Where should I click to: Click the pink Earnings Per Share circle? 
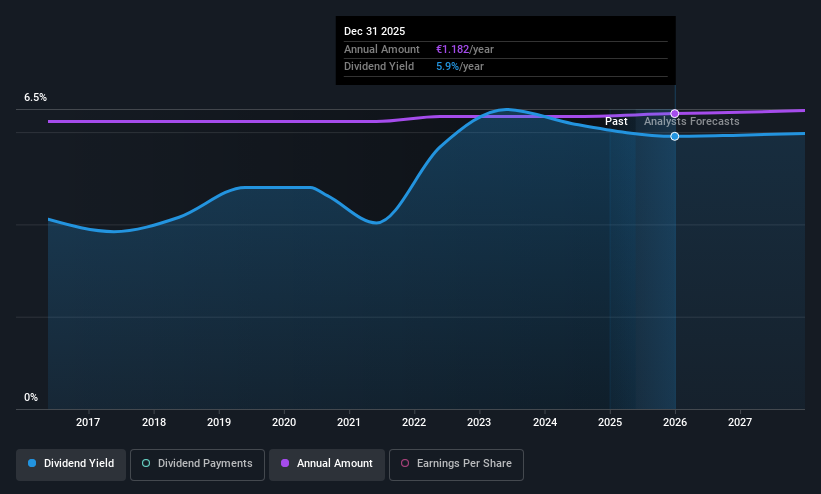[x=405, y=463]
